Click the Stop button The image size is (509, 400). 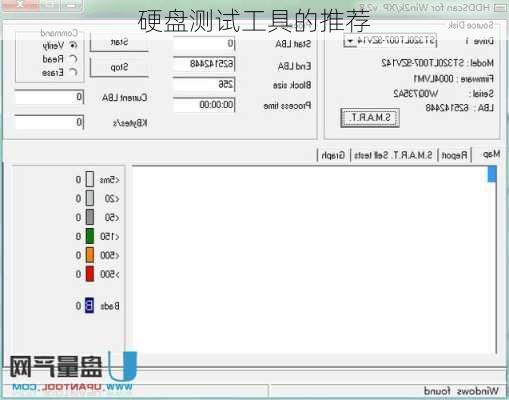119,67
